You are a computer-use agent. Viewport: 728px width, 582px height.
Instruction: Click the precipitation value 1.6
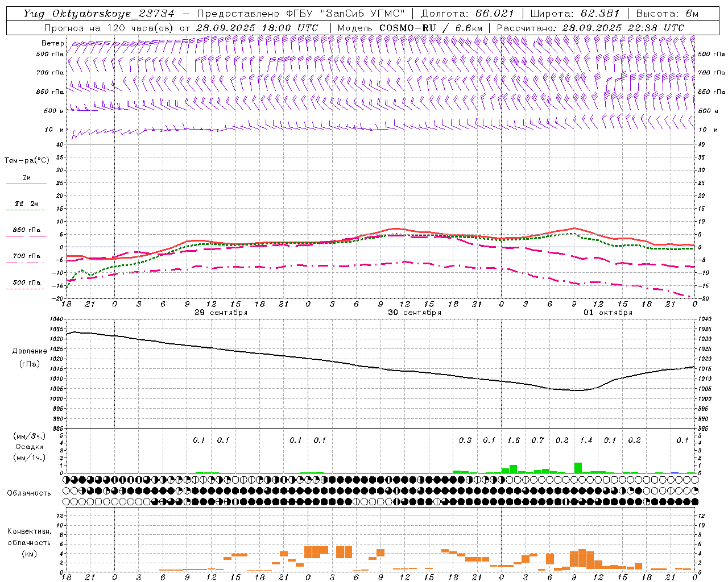[x=514, y=440]
